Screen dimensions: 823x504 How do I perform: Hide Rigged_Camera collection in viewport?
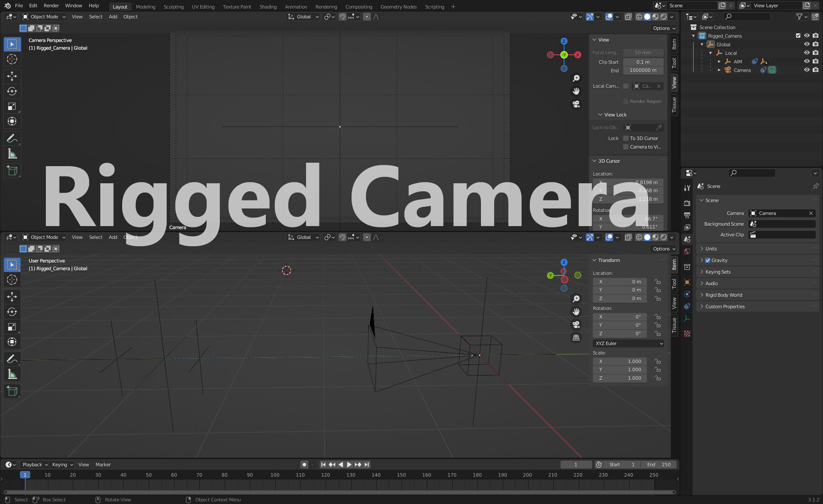coord(807,36)
